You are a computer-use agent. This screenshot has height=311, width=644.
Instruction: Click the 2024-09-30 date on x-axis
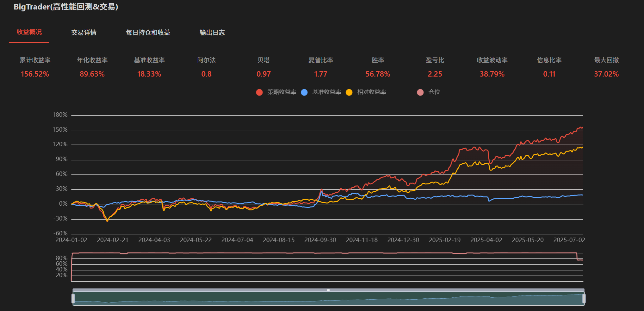pyautogui.click(x=320, y=240)
